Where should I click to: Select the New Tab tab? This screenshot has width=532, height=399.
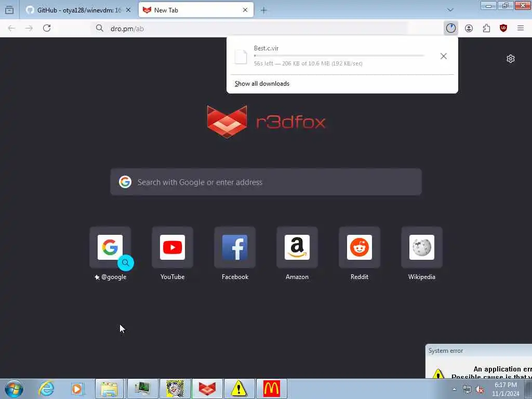196,10
